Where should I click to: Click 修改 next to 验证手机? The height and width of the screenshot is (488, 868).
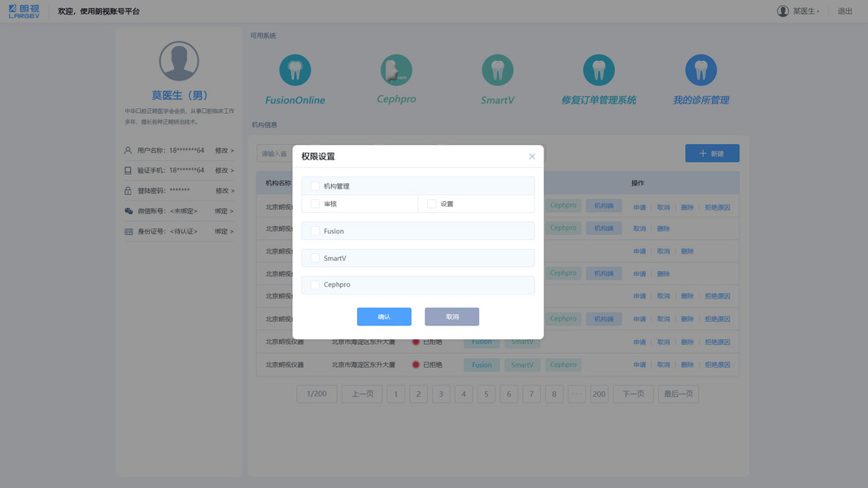click(x=225, y=171)
